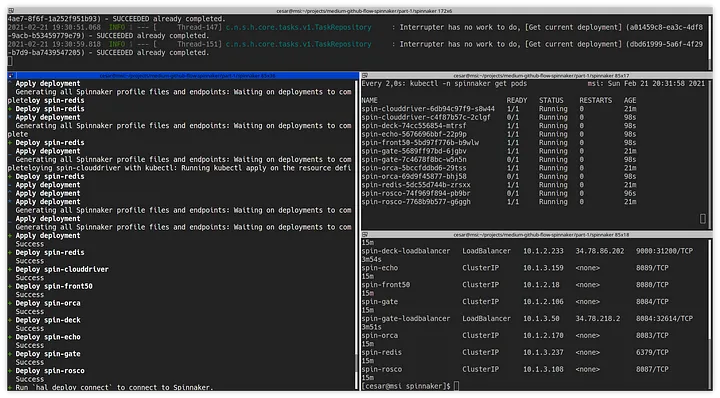This screenshot has width=720, height=398.
Task: Focus the top pane via its 172x6 title bar
Action: click(x=360, y=10)
